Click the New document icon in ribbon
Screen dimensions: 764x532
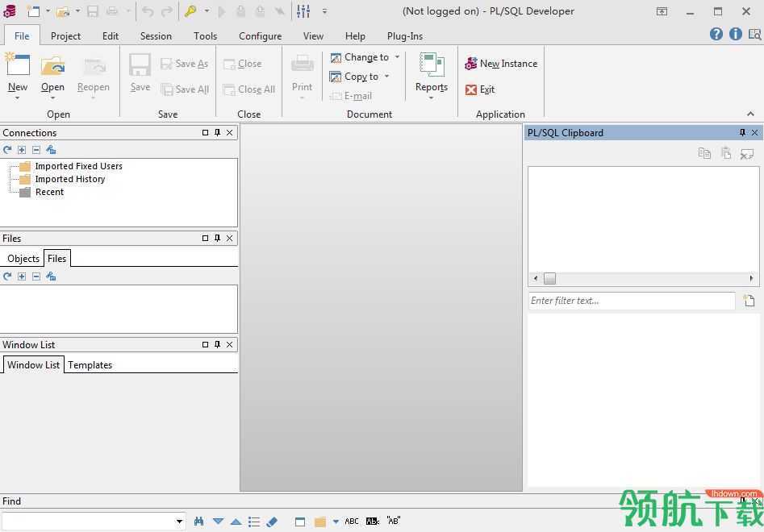[x=18, y=65]
